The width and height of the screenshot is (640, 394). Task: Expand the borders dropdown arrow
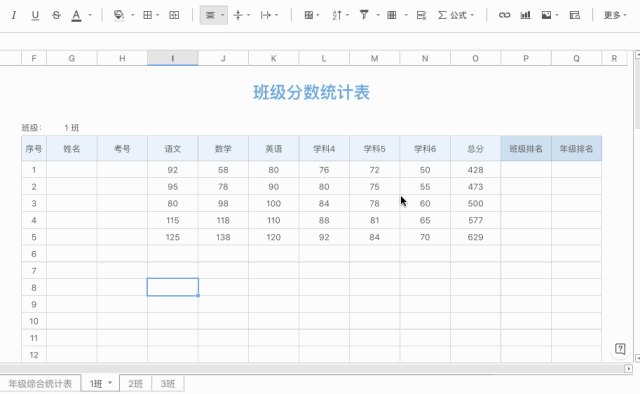pyautogui.click(x=158, y=15)
